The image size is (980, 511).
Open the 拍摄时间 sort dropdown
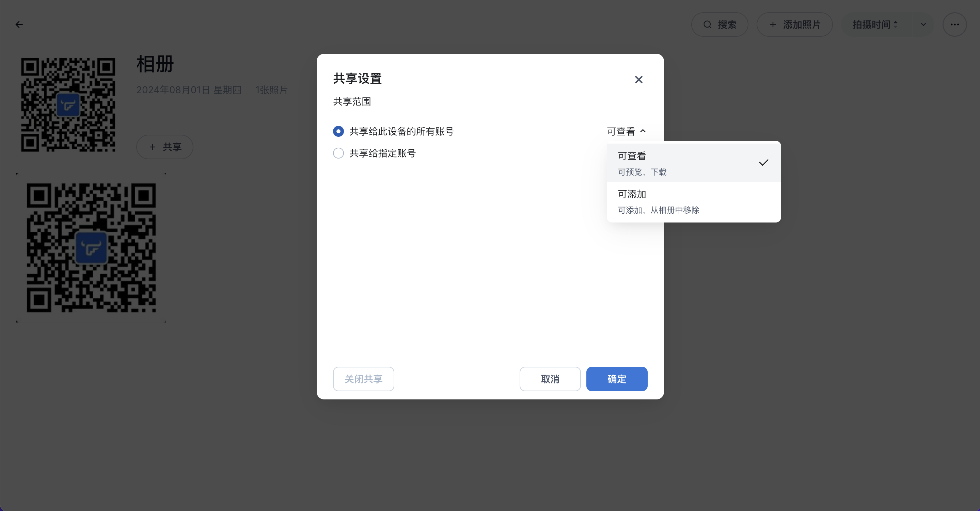[871, 25]
